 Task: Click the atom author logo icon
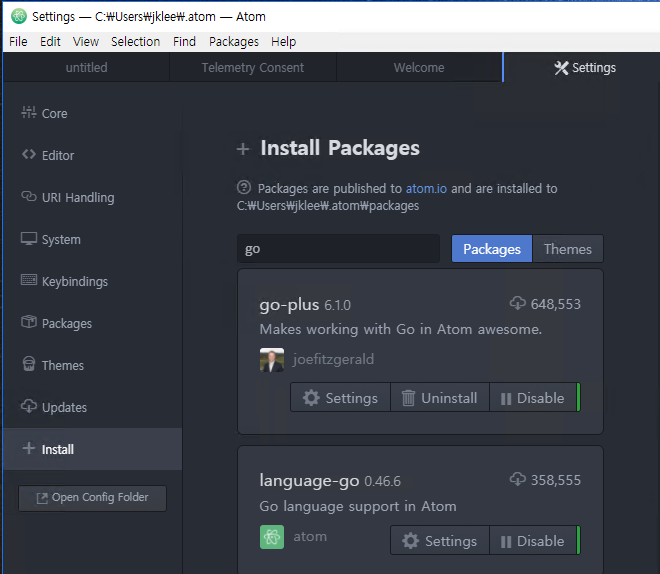(271, 537)
